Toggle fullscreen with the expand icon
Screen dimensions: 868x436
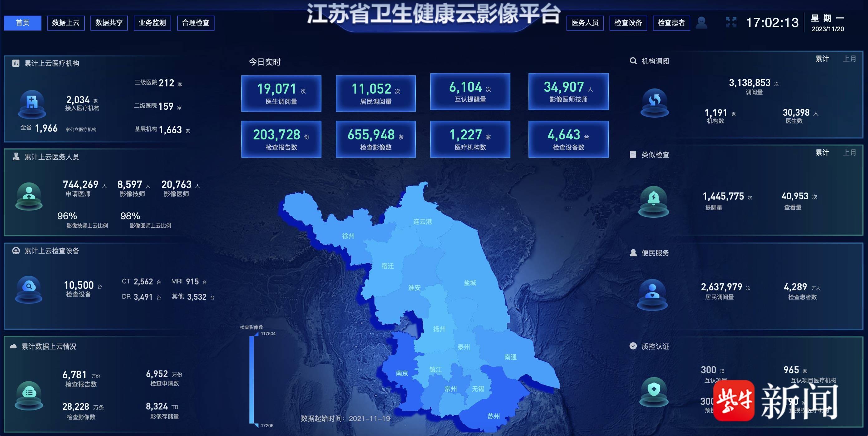tap(731, 22)
